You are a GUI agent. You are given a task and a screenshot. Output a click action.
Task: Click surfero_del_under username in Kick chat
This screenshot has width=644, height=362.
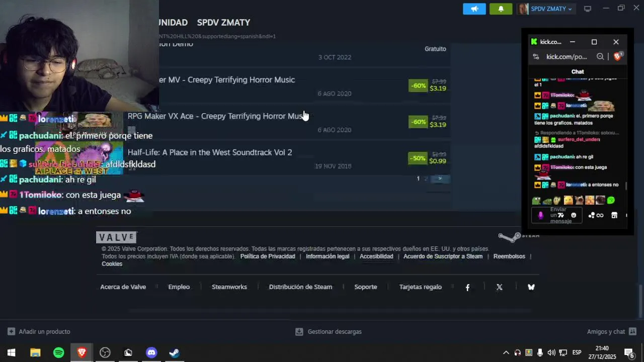click(579, 139)
